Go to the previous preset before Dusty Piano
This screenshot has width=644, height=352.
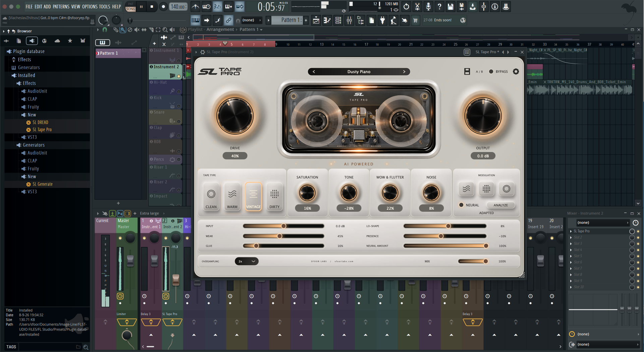314,71
